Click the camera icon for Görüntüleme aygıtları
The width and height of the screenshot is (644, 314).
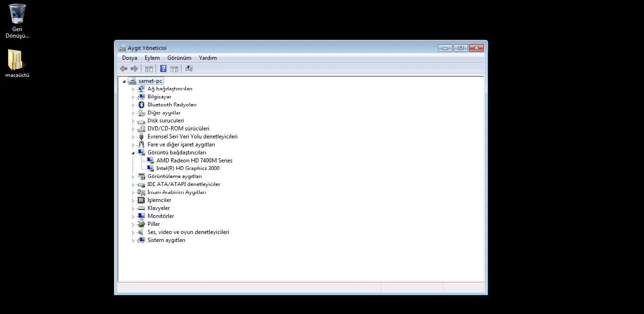[141, 177]
